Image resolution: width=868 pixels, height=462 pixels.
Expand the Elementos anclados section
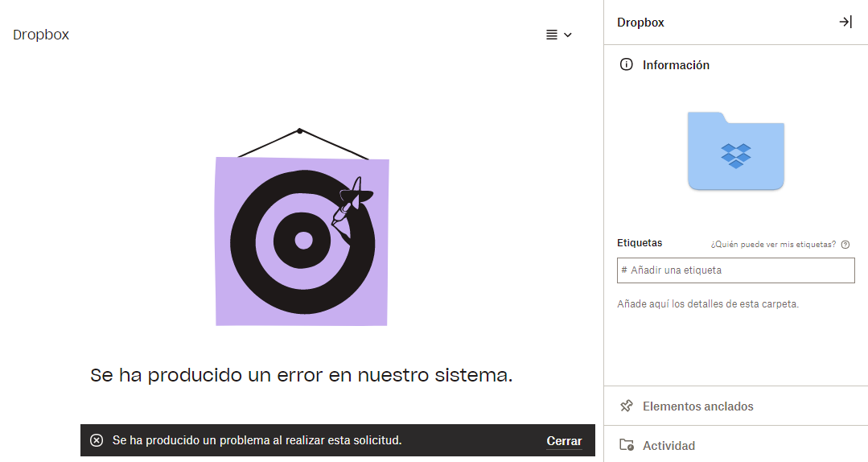pos(697,406)
